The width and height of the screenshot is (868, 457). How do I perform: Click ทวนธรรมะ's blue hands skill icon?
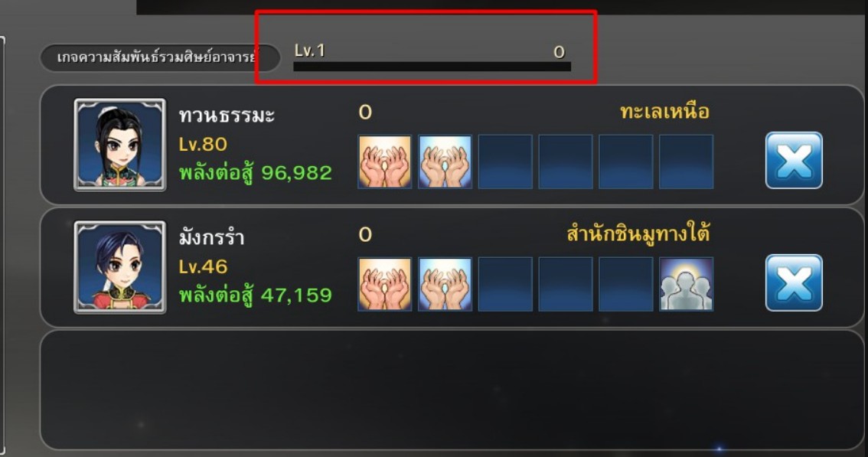[445, 162]
